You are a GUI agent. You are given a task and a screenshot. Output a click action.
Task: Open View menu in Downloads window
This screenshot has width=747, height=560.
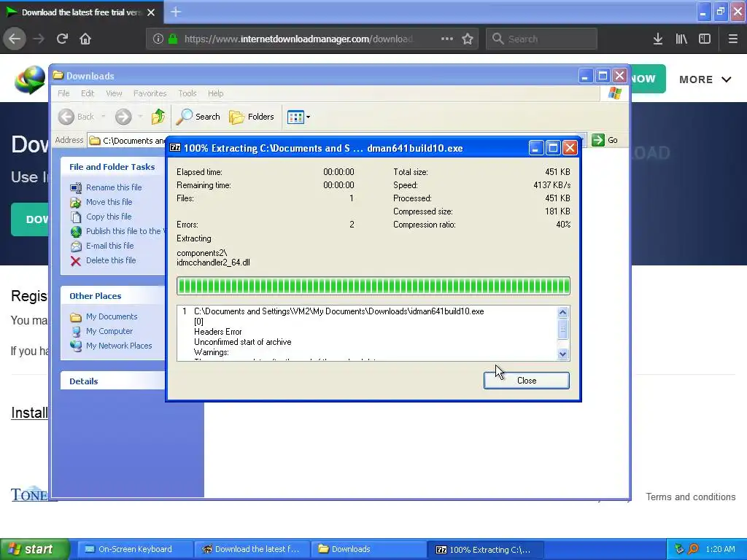pyautogui.click(x=114, y=93)
